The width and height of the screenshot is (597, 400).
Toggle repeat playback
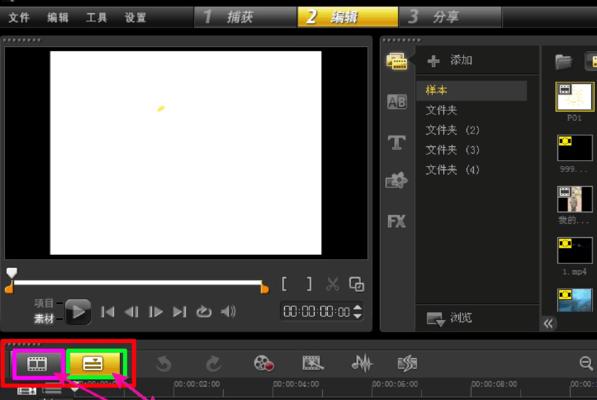[x=204, y=312]
